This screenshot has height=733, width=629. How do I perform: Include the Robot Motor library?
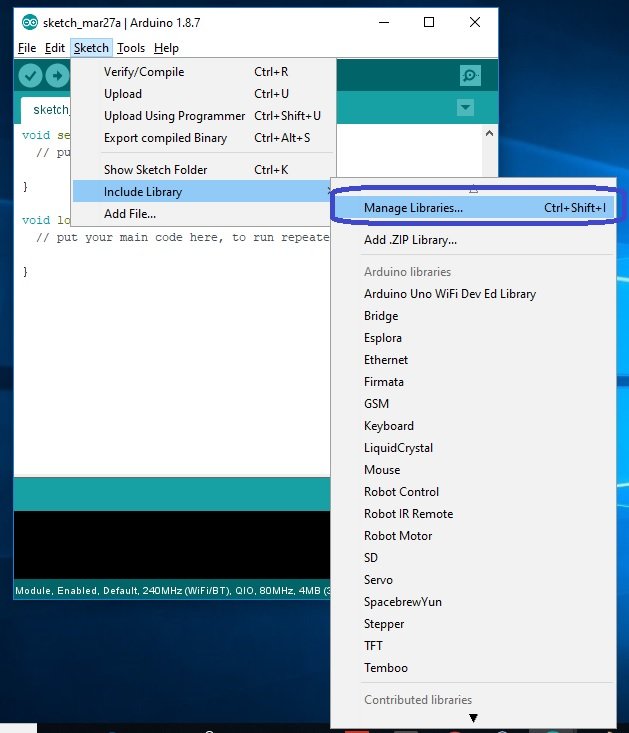(x=473, y=536)
